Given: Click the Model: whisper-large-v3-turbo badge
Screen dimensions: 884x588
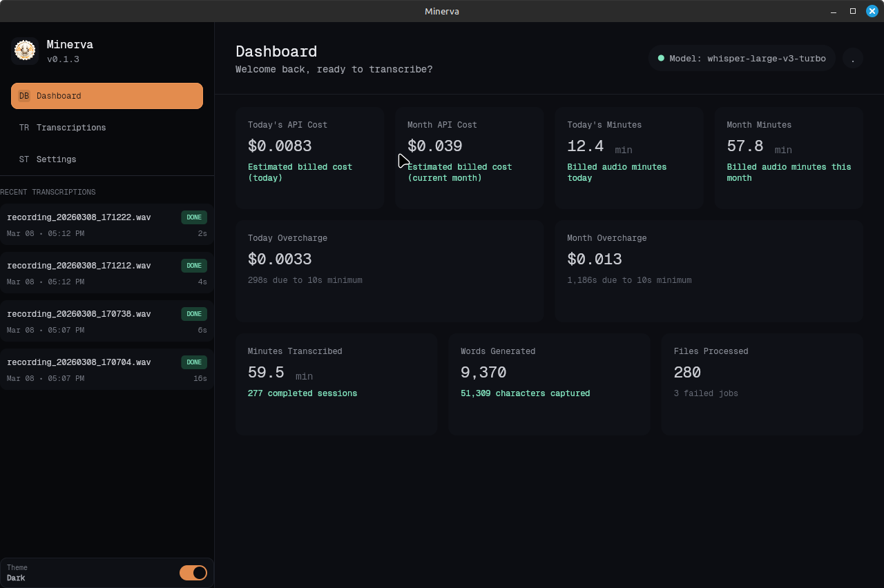Looking at the screenshot, I should pos(742,58).
